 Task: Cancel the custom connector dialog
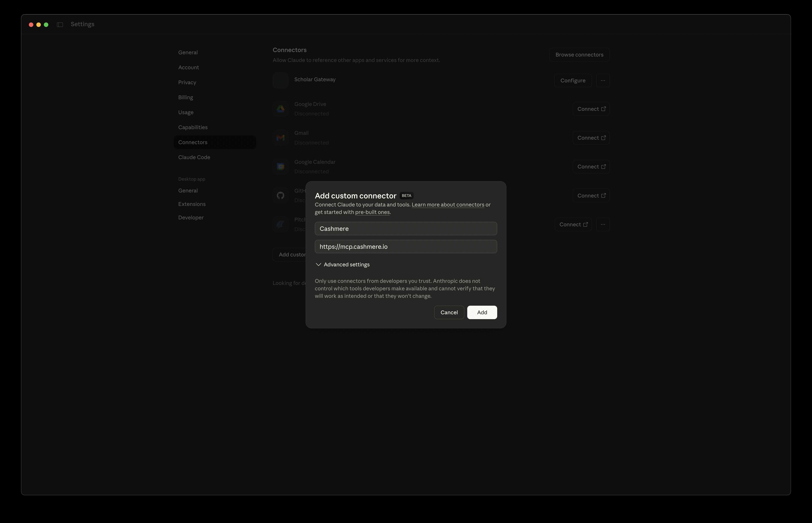pos(449,312)
